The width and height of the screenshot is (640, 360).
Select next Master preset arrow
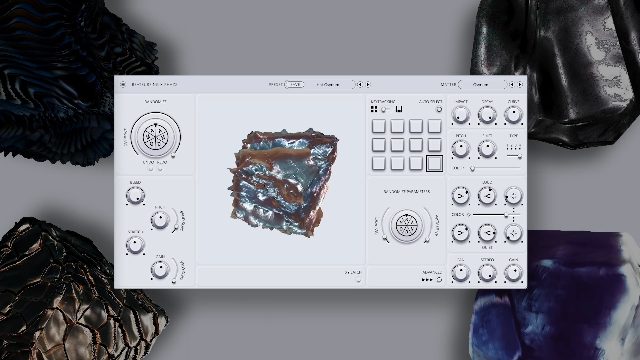520,84
